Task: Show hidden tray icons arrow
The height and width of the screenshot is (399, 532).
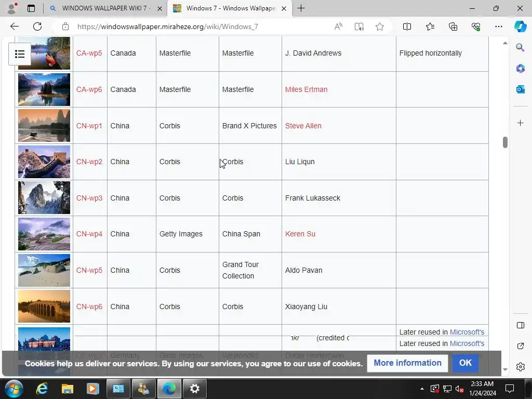Action: click(x=422, y=389)
